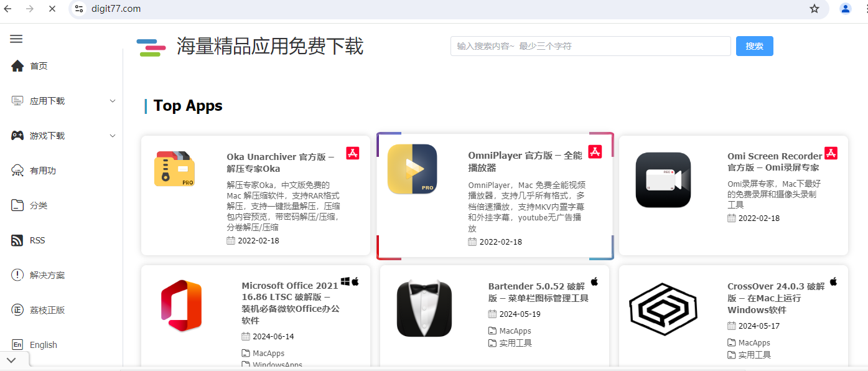
Task: Click the MacApps category link under CrossOver
Action: click(754, 343)
